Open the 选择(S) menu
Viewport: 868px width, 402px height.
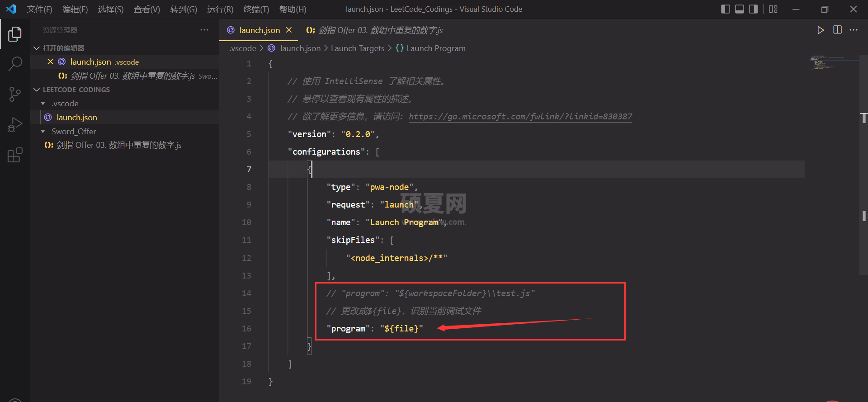tap(111, 9)
